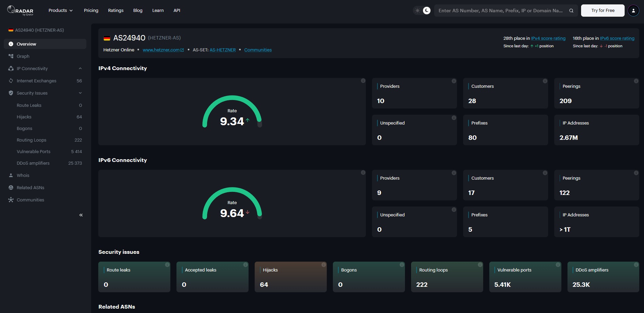Click the Whois person icon

click(11, 175)
